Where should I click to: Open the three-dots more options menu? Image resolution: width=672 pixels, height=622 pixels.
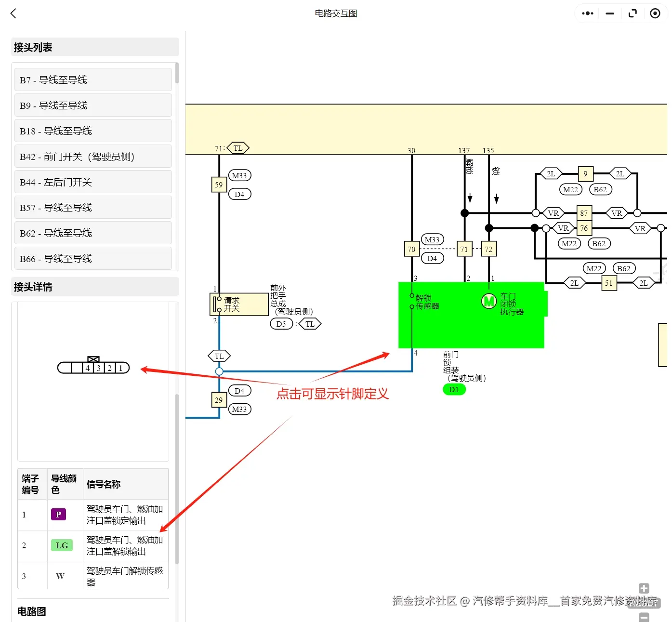587,13
